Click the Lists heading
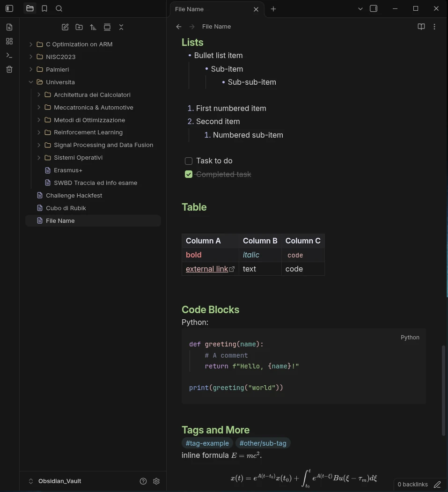Screen dimensions: 448x492 [192, 42]
